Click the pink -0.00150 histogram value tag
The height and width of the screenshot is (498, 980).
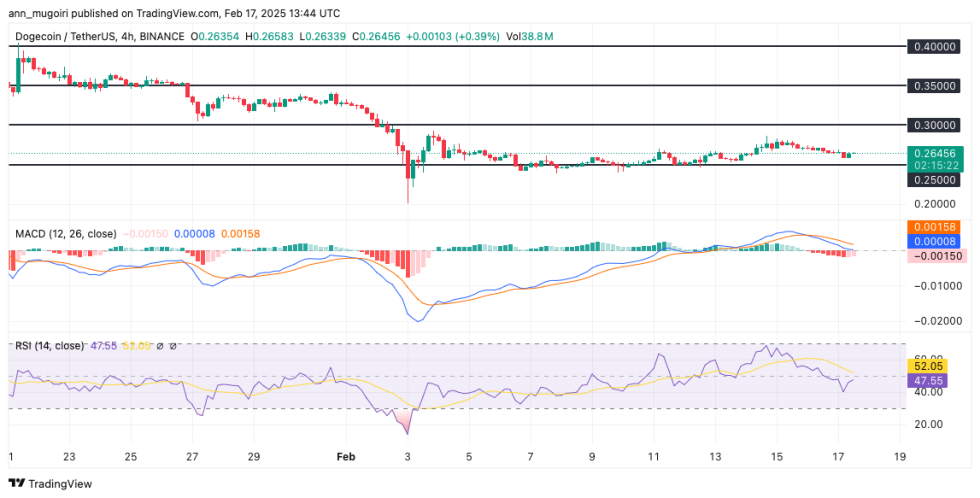point(932,256)
